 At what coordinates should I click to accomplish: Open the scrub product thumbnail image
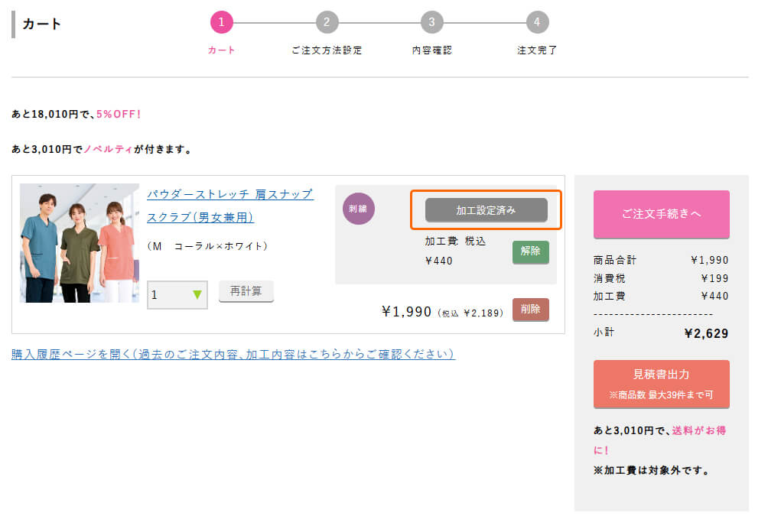click(80, 243)
